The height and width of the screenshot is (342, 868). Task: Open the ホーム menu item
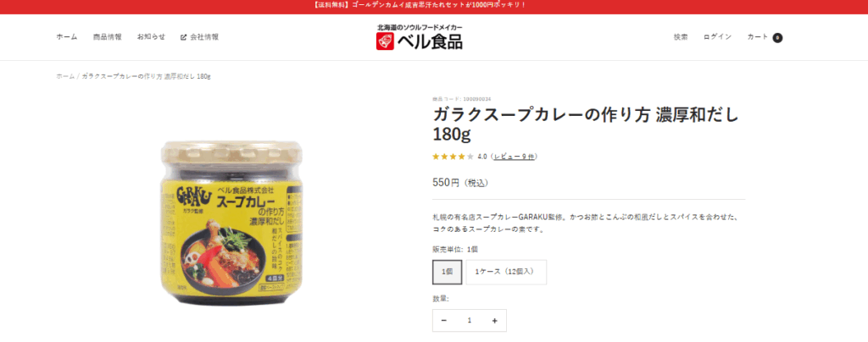[66, 37]
